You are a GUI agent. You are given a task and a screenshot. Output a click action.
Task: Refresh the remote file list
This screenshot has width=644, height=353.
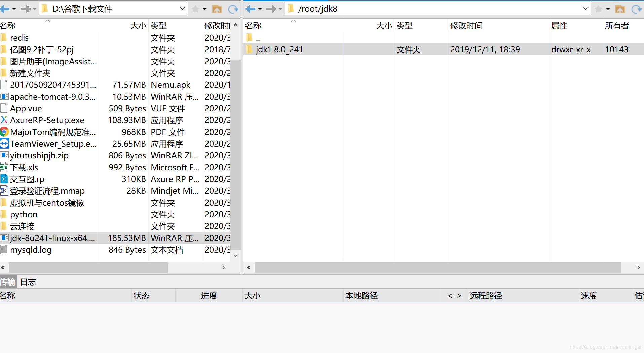pos(636,9)
